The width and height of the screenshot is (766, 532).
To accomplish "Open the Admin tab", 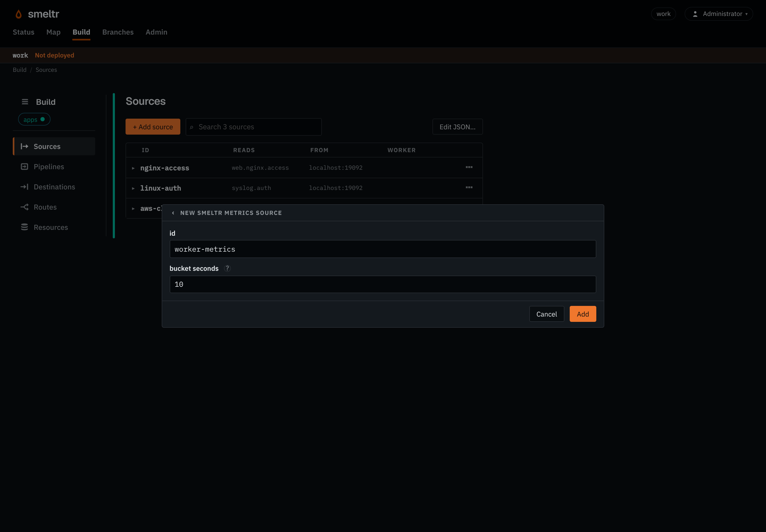I will click(x=156, y=32).
